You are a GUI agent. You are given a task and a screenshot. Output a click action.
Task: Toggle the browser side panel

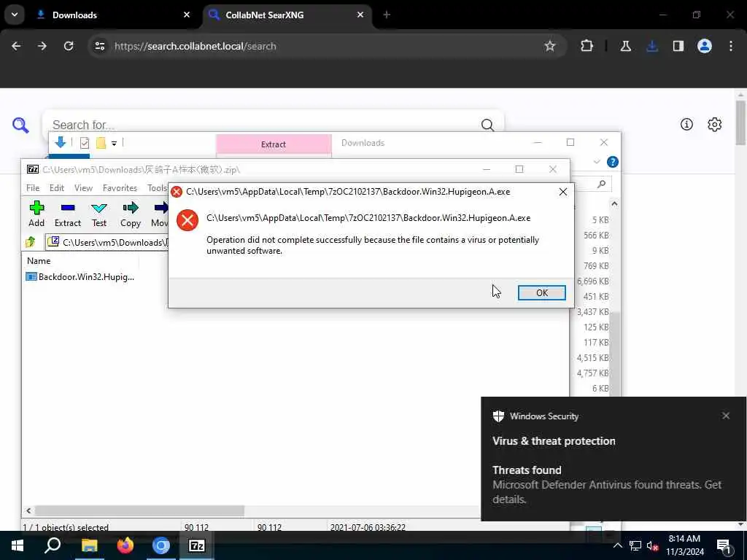678,46
